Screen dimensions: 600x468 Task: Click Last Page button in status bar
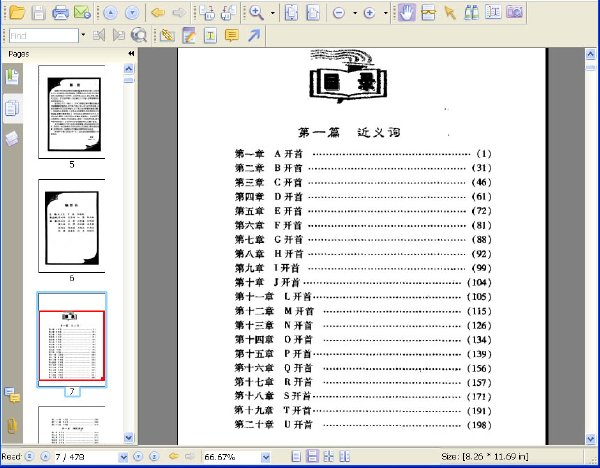[154, 457]
